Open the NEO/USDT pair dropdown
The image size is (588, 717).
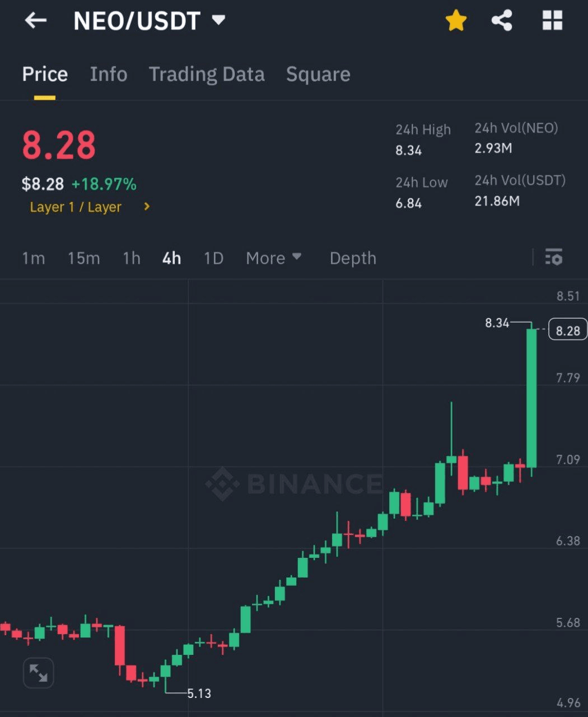click(218, 21)
